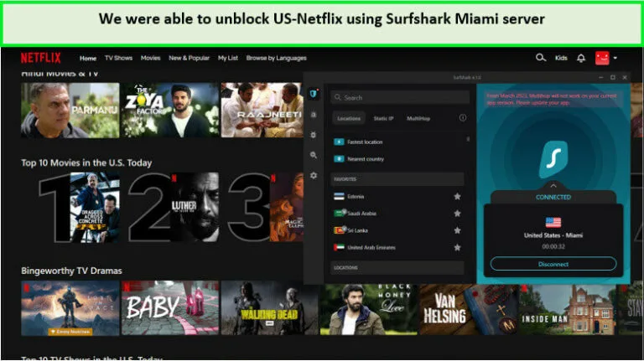Click the Bingeworthy TV Dramas heading
Viewport: 644px width, 361px height.
click(71, 271)
